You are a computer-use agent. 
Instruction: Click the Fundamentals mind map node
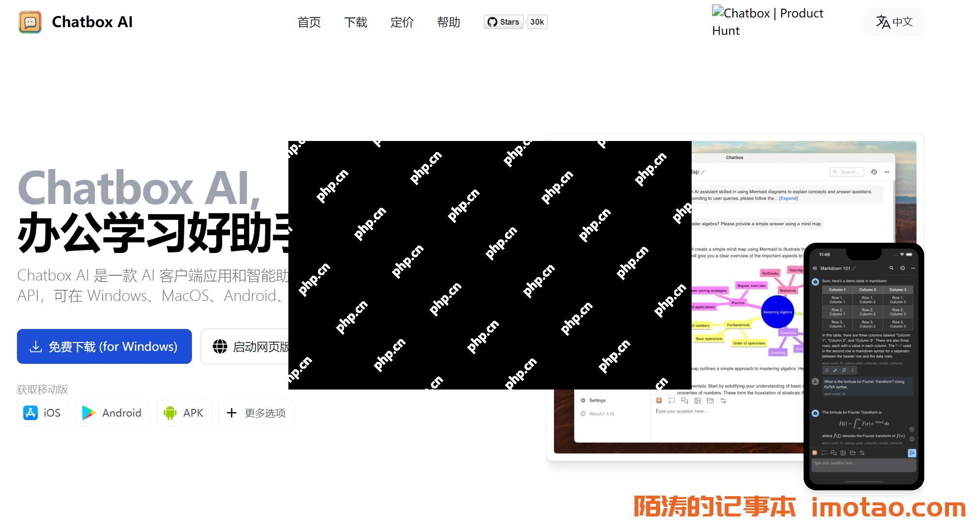click(x=738, y=325)
